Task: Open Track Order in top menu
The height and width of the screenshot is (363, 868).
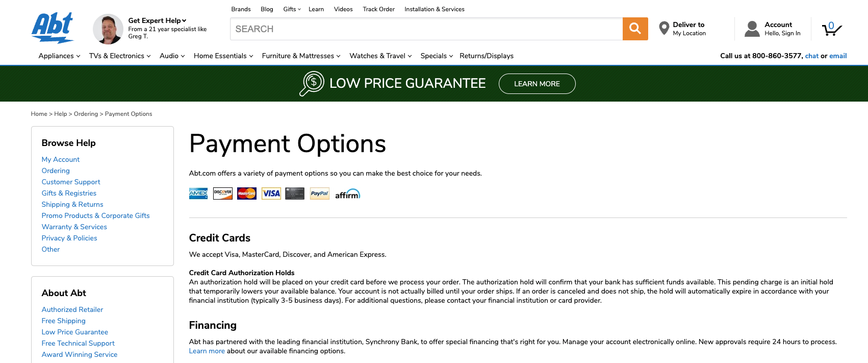Action: tap(378, 9)
